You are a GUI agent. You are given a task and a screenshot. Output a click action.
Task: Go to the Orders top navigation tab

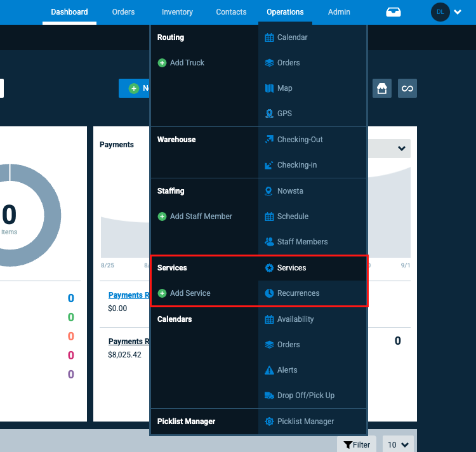123,12
